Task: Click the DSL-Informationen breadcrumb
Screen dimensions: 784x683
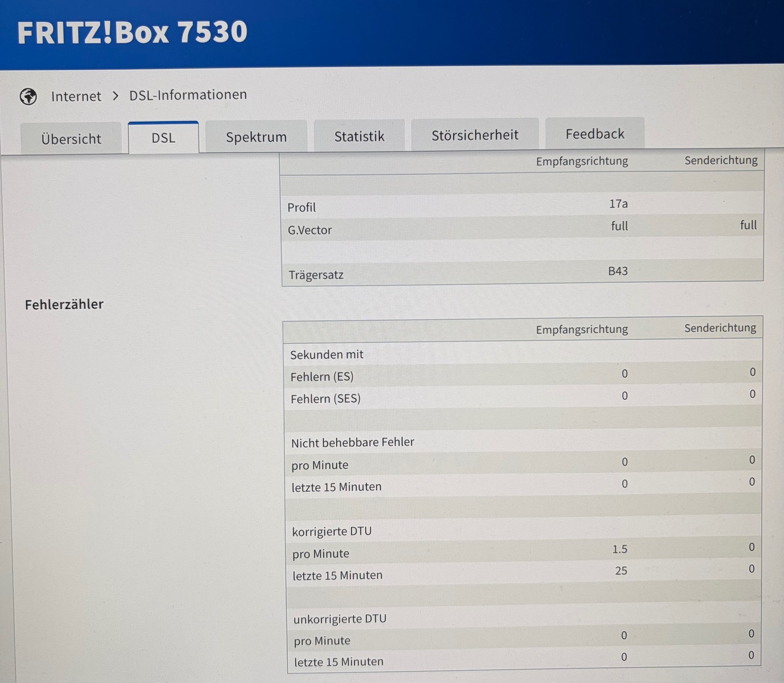Action: (x=188, y=94)
